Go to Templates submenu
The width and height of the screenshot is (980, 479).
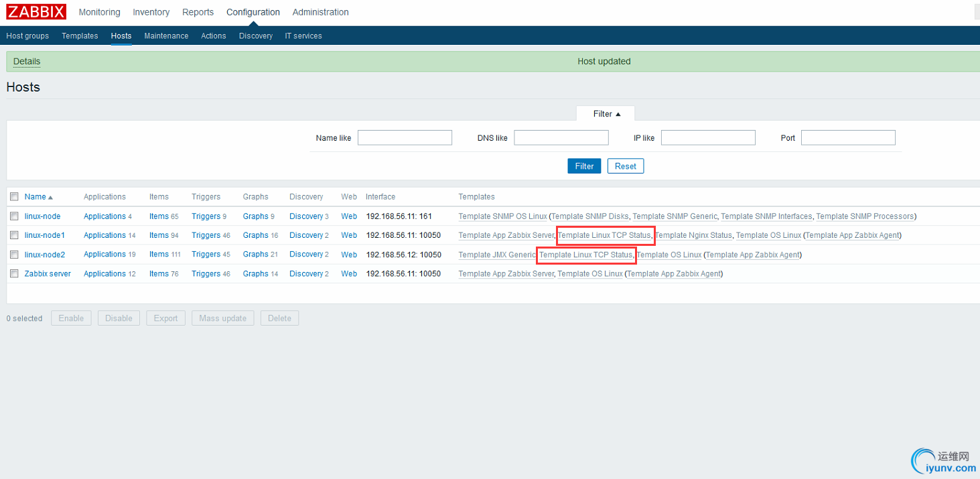coord(80,36)
